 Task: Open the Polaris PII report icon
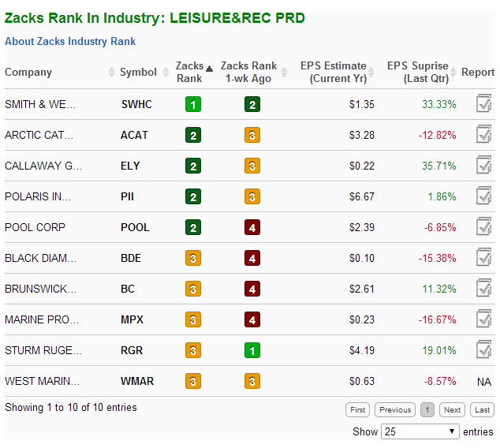click(x=483, y=196)
